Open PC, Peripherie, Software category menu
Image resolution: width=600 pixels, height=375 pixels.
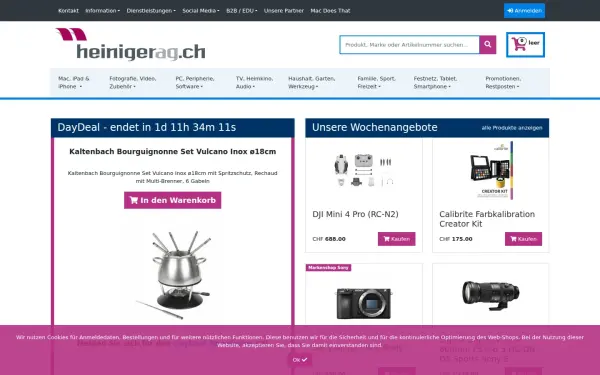point(195,82)
